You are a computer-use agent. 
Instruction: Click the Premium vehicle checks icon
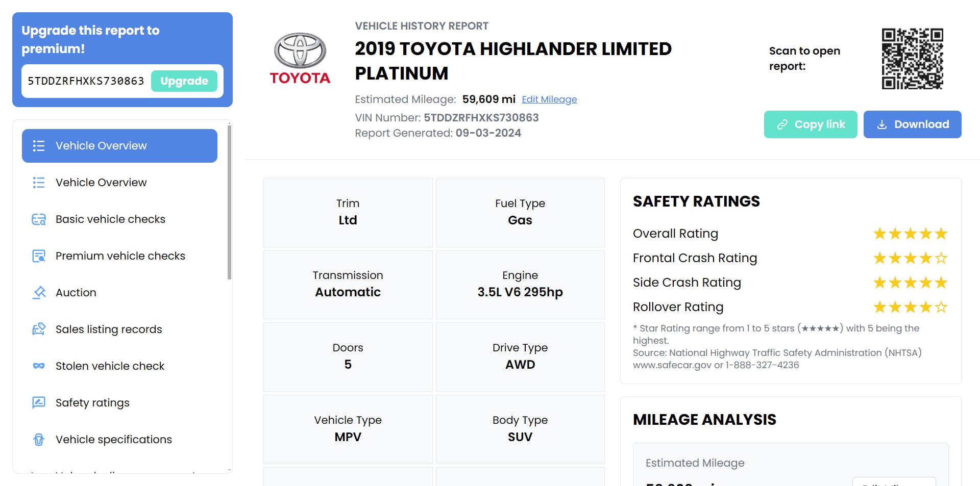tap(39, 256)
